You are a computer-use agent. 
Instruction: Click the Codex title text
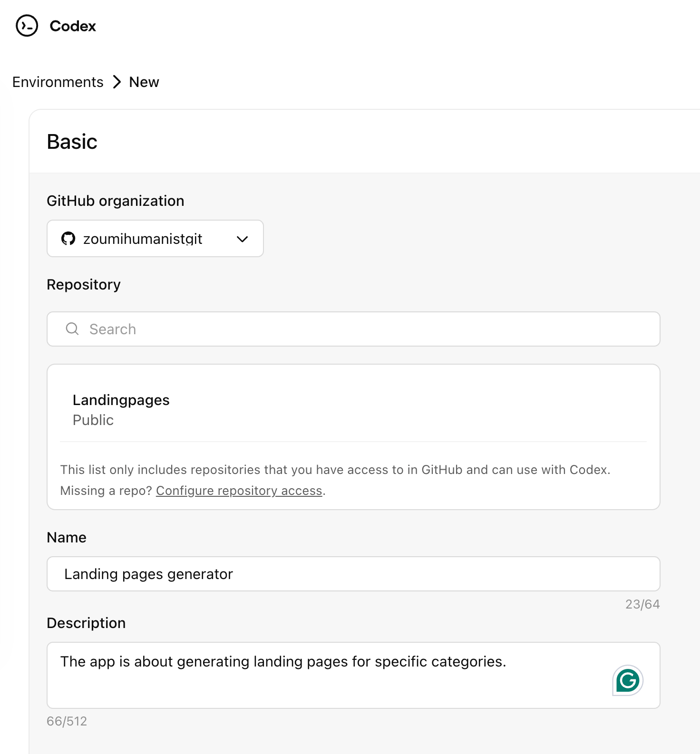click(x=73, y=26)
